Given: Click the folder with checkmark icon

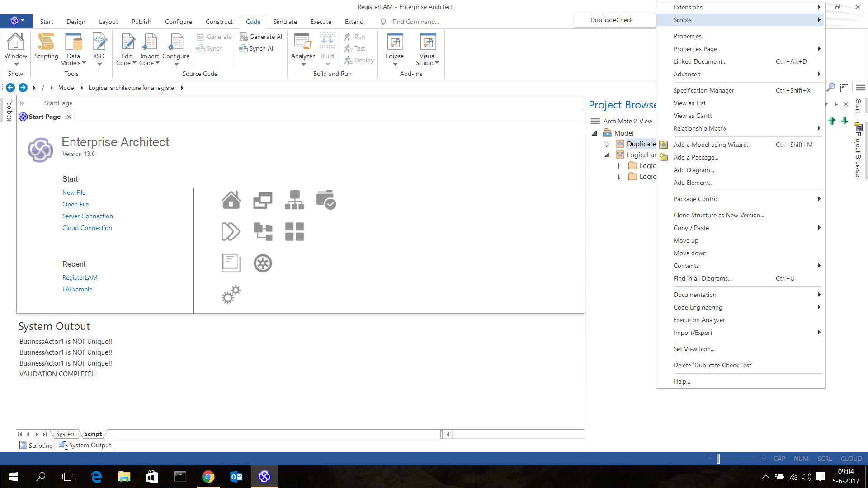Looking at the screenshot, I should 326,200.
